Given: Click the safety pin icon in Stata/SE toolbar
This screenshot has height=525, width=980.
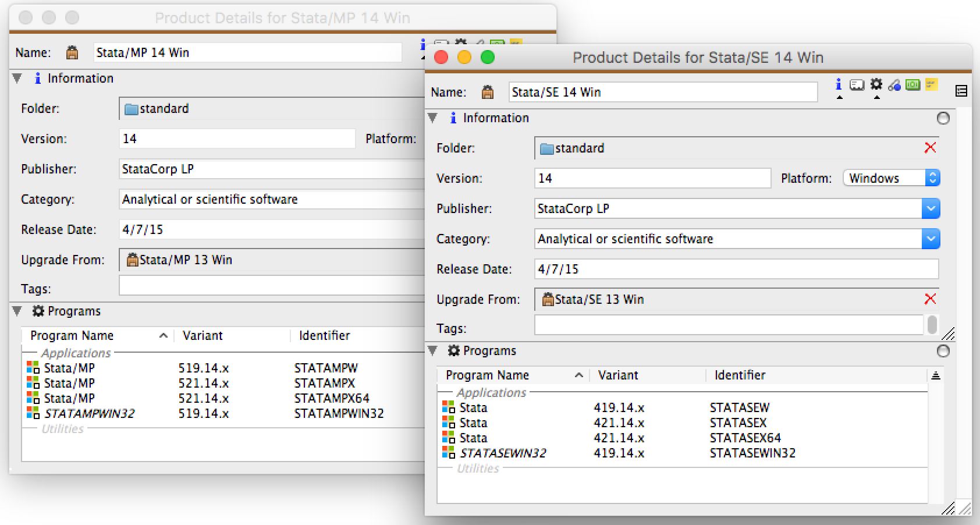Looking at the screenshot, I should click(894, 86).
